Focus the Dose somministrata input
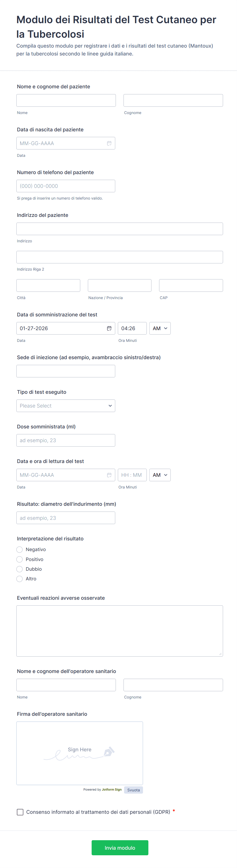Image resolution: width=237 pixels, height=868 pixels. click(66, 440)
